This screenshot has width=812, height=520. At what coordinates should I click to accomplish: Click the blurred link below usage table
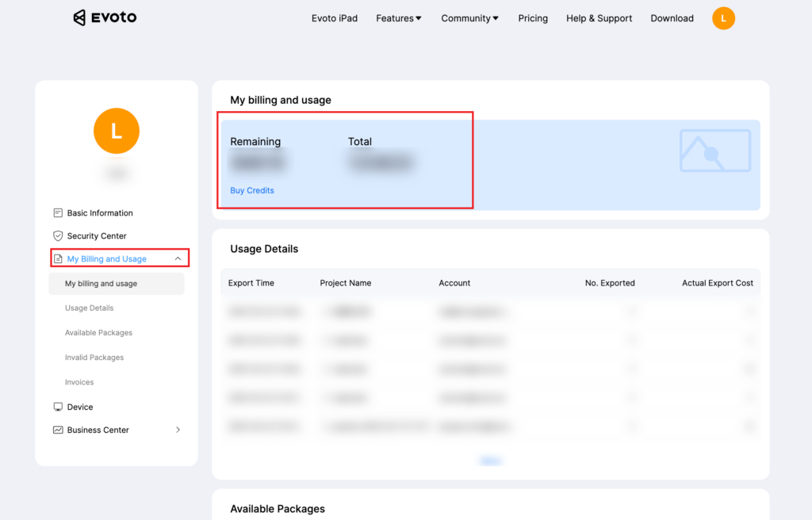point(490,461)
